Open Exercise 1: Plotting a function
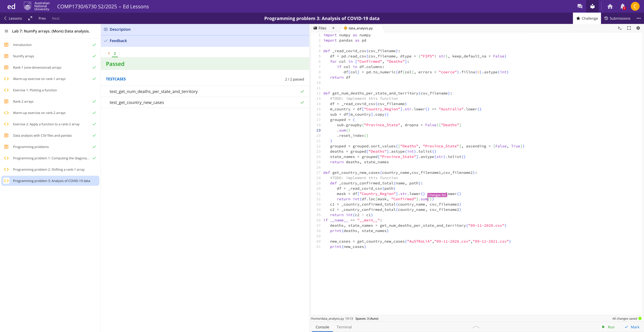Viewport: 644px width, 332px height. [50, 90]
